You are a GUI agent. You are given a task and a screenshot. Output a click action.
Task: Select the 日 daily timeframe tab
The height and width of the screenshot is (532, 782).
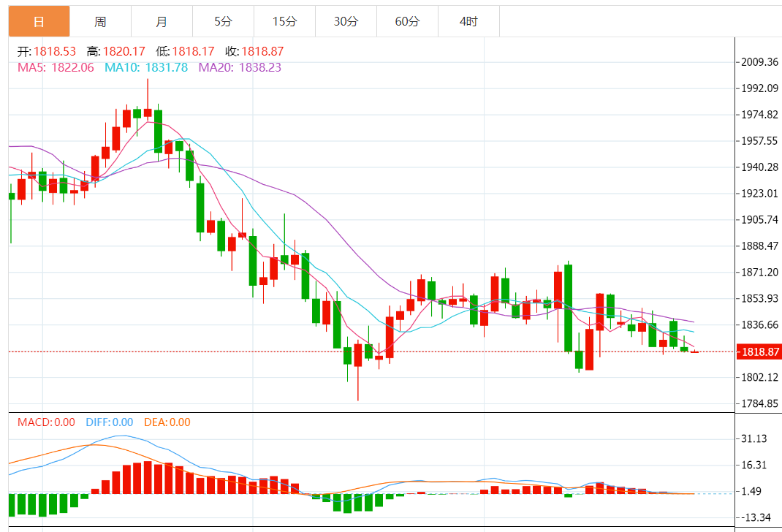[39, 21]
